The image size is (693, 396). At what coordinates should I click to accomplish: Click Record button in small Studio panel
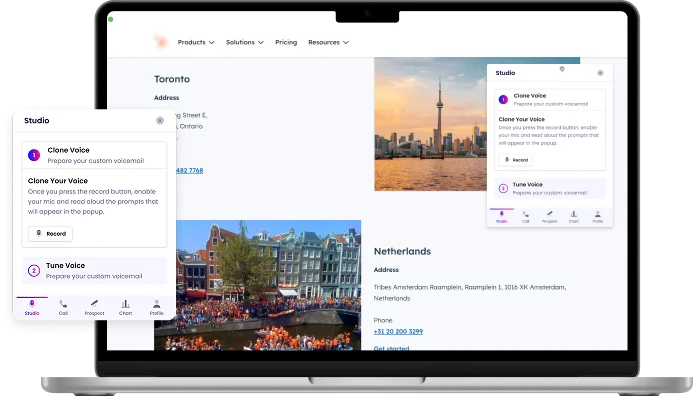pos(516,160)
